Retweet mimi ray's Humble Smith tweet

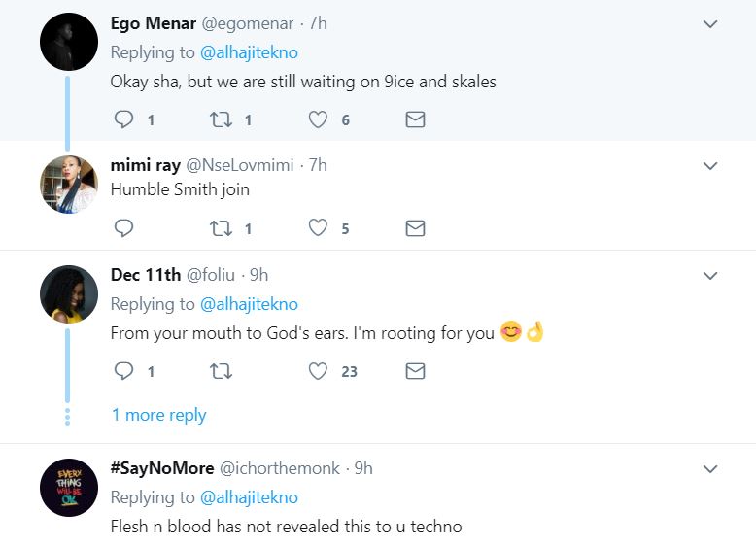pos(220,228)
